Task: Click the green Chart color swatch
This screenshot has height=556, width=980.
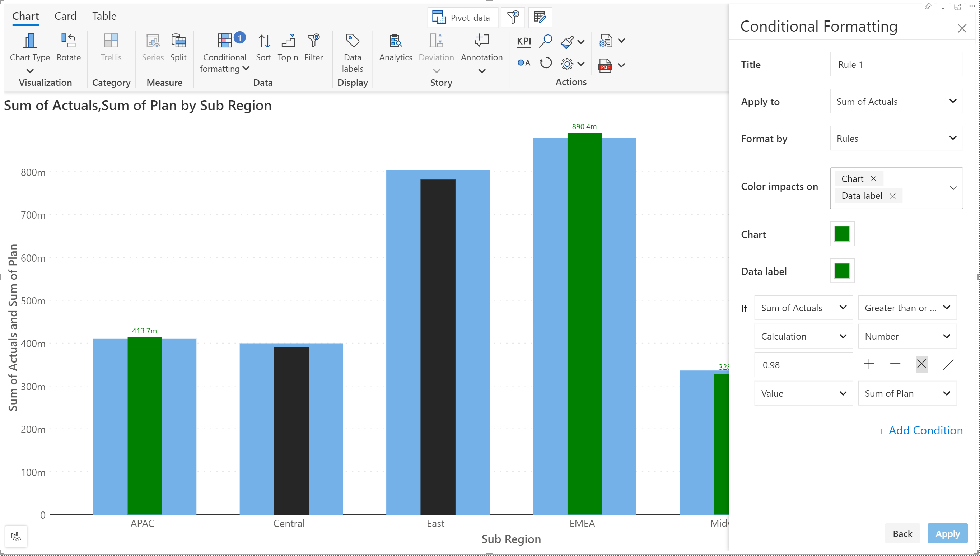Action: tap(842, 234)
